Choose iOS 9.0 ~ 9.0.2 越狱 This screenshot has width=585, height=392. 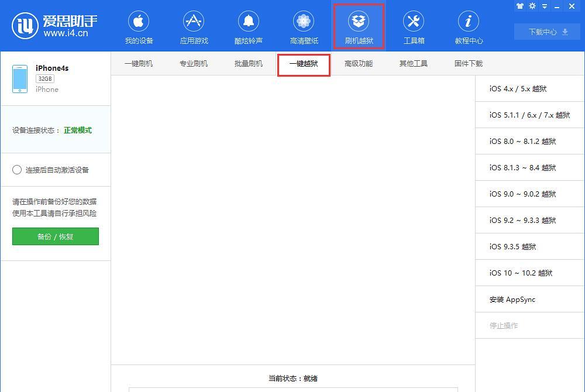(x=530, y=194)
